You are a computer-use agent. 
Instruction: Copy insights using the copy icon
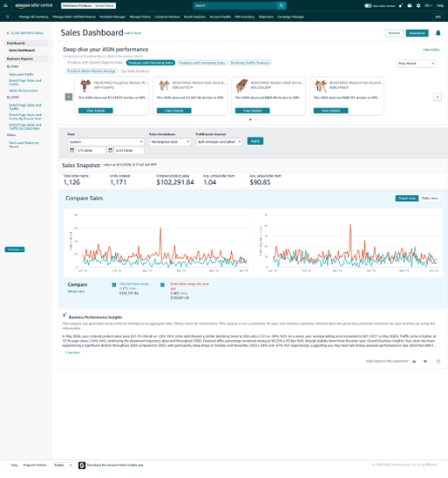tap(438, 361)
